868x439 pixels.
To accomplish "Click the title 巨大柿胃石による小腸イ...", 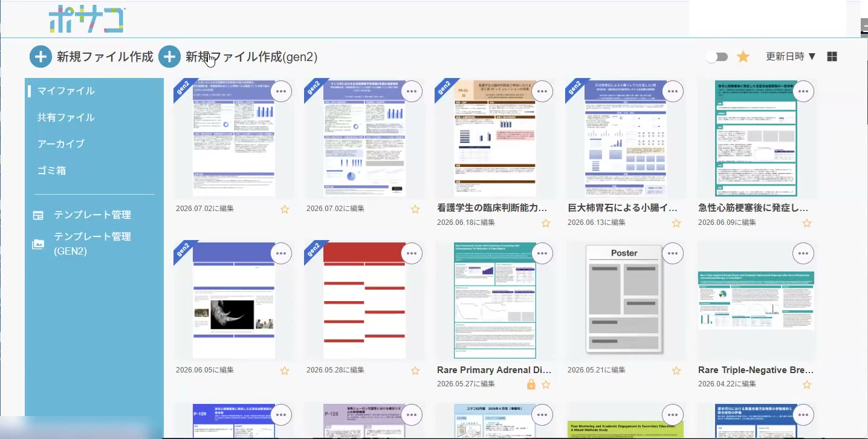I will (x=623, y=208).
